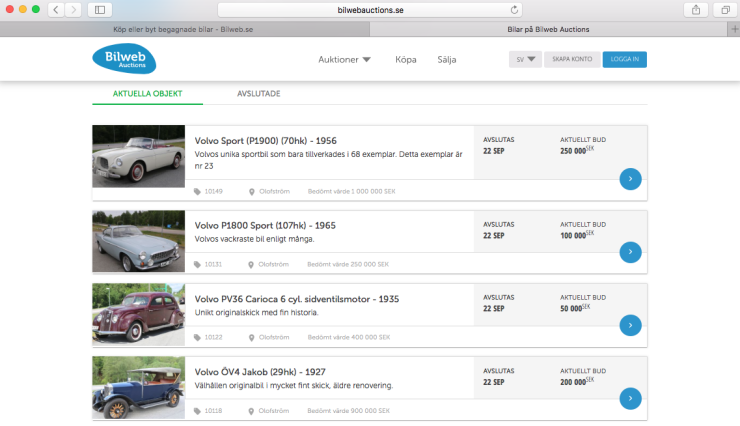Open Volvo Sport P1900 with blue arrow
This screenshot has width=740, height=426.
(x=630, y=179)
